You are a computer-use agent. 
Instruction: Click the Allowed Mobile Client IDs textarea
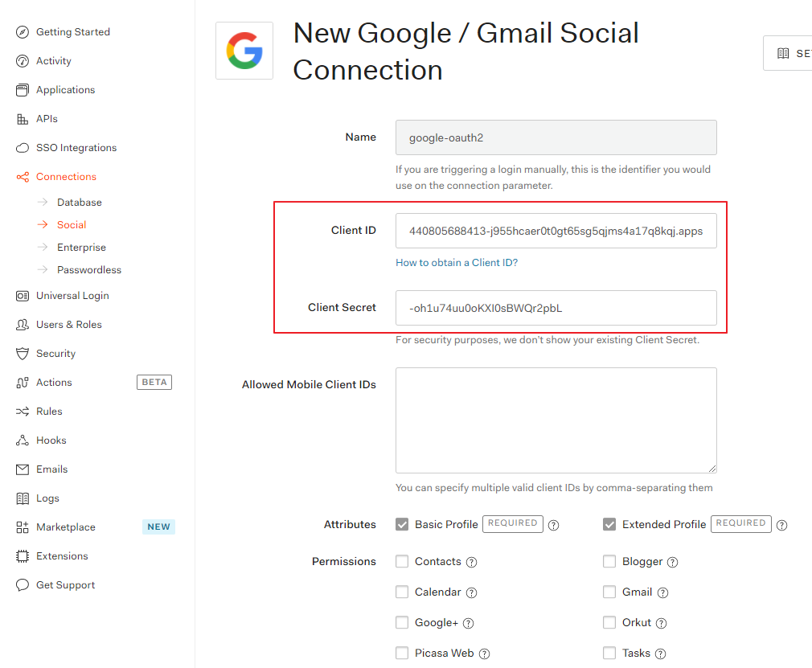pos(556,420)
